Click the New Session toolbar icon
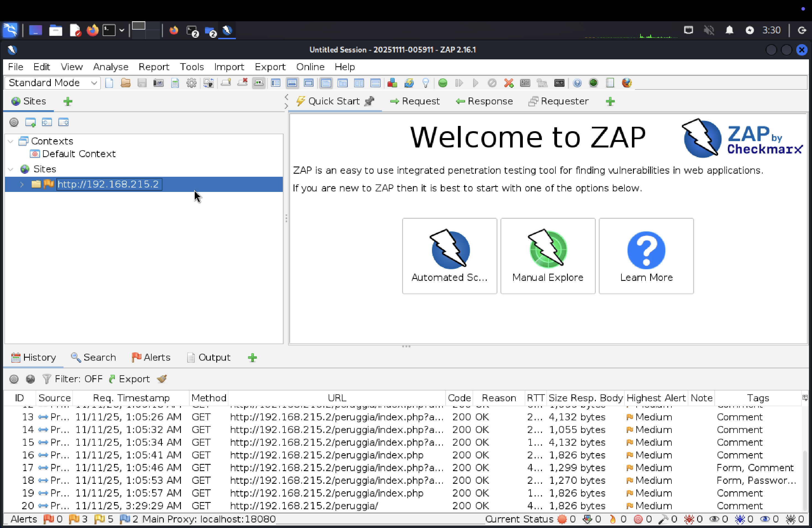Screen dimensions: 812x528 (x=109, y=83)
